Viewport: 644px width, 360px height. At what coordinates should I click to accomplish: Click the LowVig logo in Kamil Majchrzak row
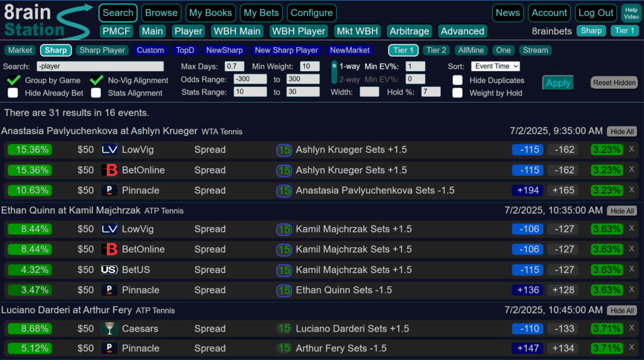coord(109,229)
